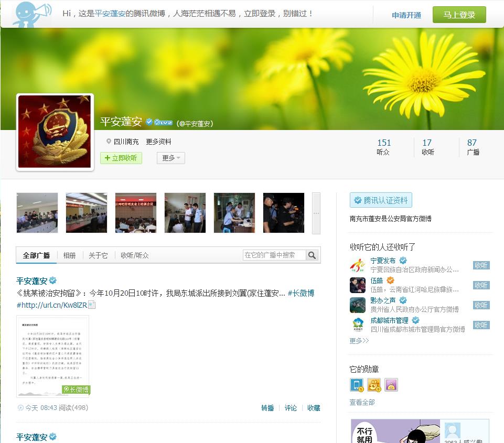Click the 成都城市管理 avatar icon

358,325
